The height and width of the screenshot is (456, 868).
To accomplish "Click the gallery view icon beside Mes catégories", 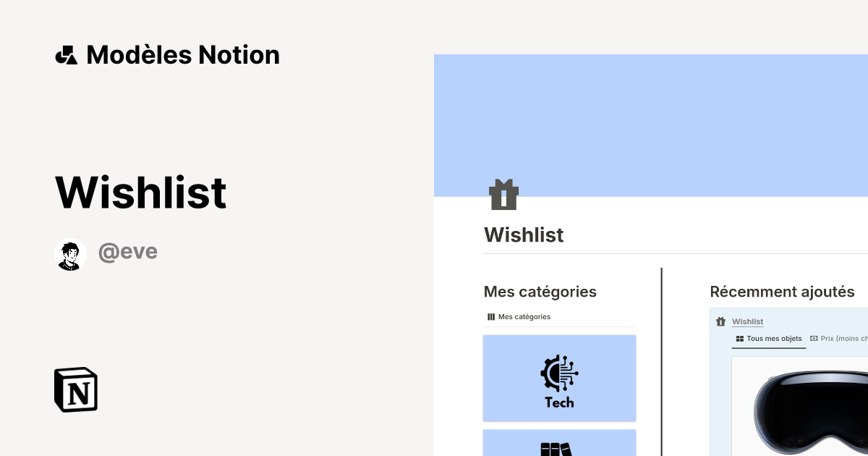I will coord(491,316).
